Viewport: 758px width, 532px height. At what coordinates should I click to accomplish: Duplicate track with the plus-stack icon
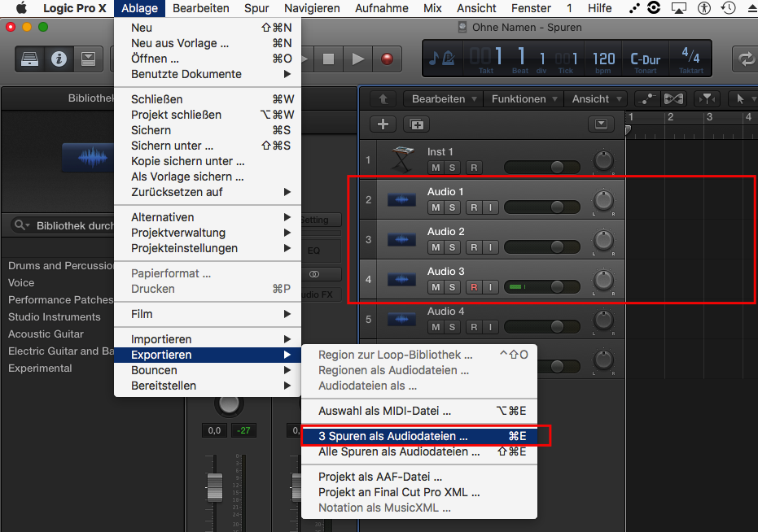point(416,124)
